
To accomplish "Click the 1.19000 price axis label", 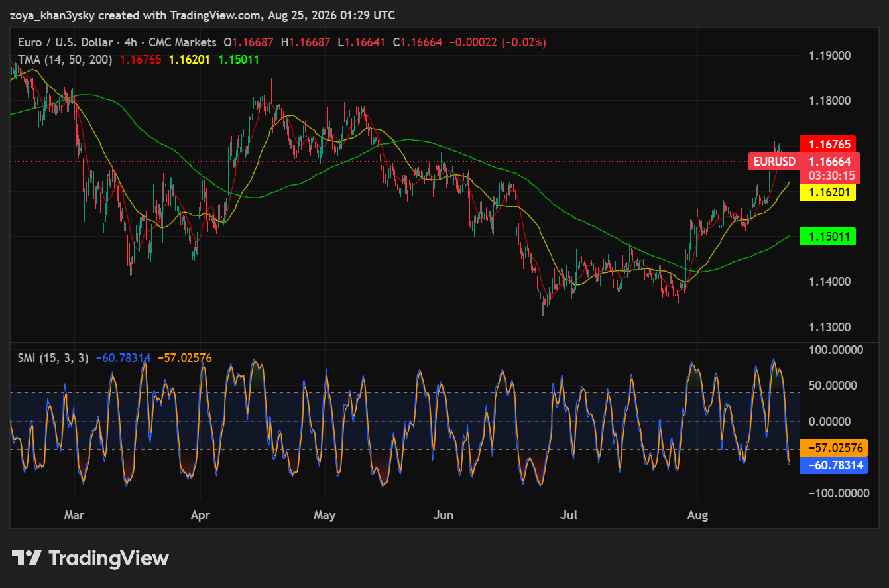I will [830, 56].
